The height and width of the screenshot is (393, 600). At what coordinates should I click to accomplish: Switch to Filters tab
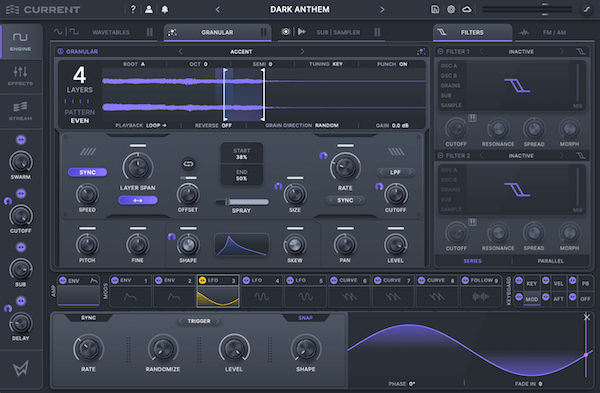472,33
